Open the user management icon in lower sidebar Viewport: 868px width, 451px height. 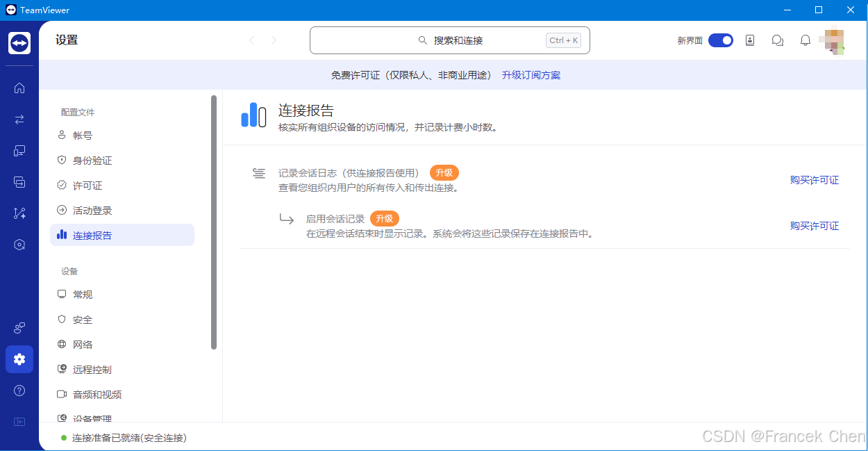point(19,328)
